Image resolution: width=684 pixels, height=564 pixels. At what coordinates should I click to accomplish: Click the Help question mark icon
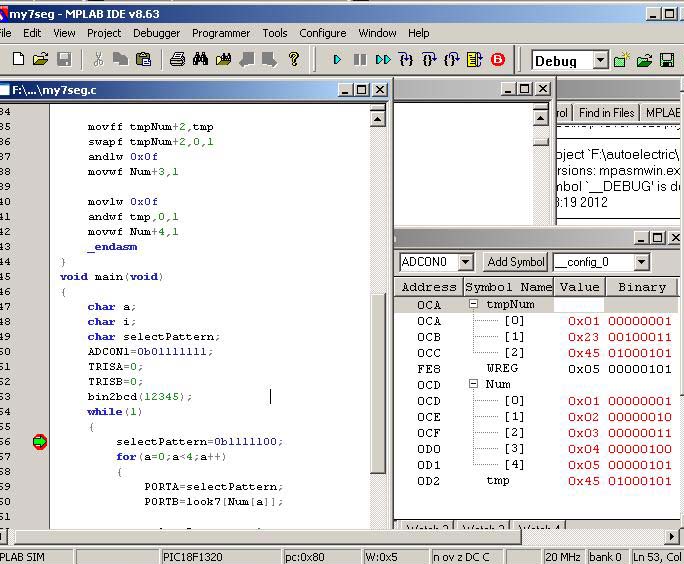point(294,60)
